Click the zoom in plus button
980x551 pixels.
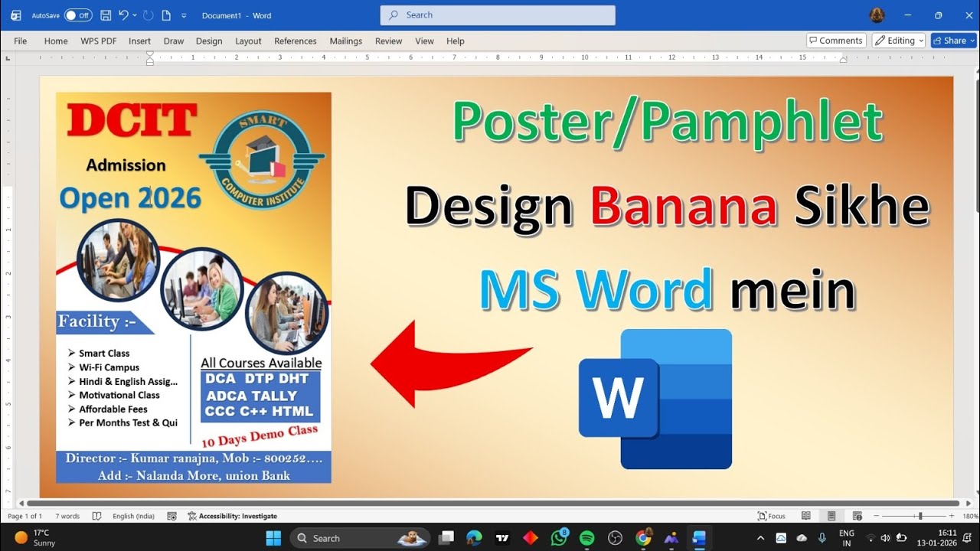[952, 517]
